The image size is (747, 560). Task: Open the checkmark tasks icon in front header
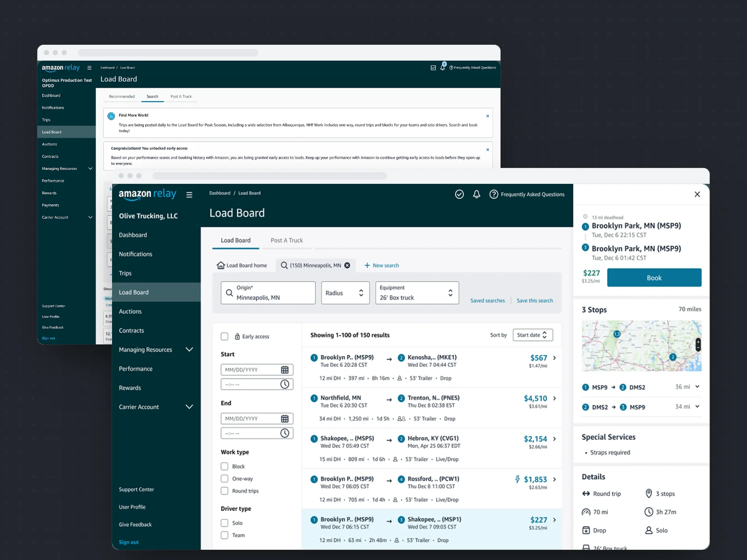click(x=459, y=194)
